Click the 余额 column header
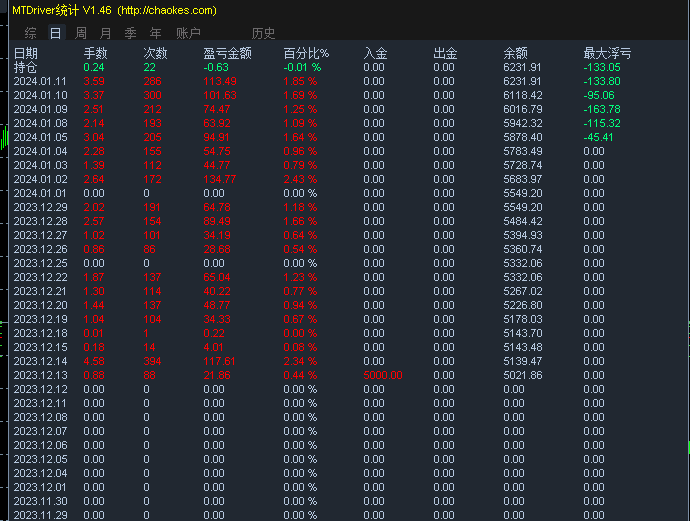690x521 pixels. 515,53
